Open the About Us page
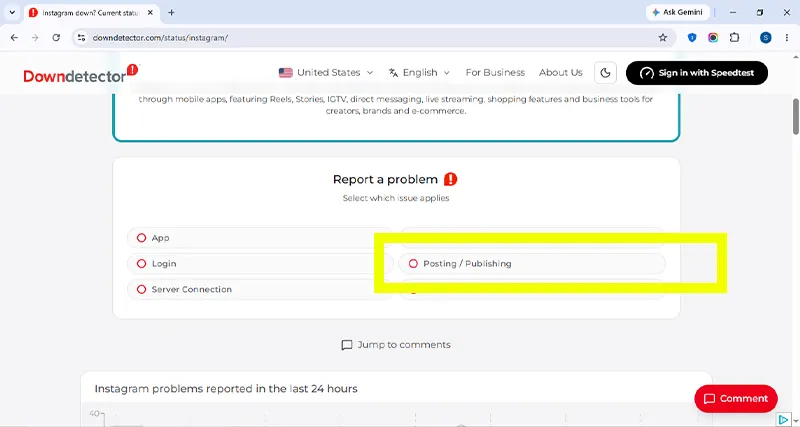This screenshot has height=427, width=800. click(x=561, y=72)
